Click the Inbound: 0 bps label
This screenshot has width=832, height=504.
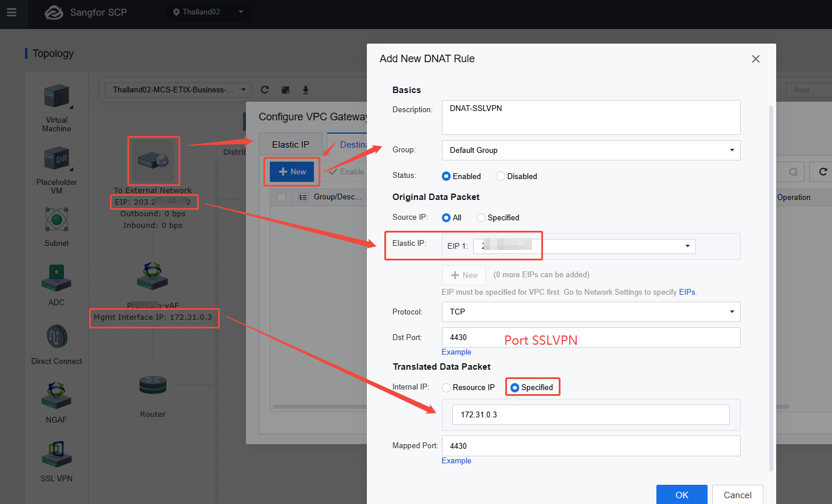(x=153, y=225)
